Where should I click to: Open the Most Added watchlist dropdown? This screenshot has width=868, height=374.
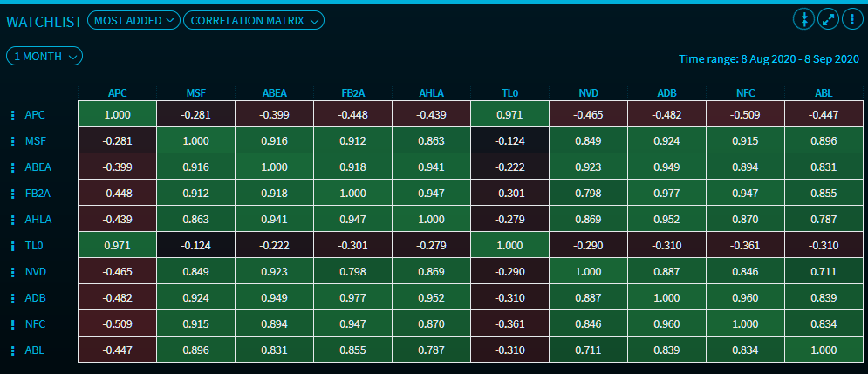[x=133, y=20]
